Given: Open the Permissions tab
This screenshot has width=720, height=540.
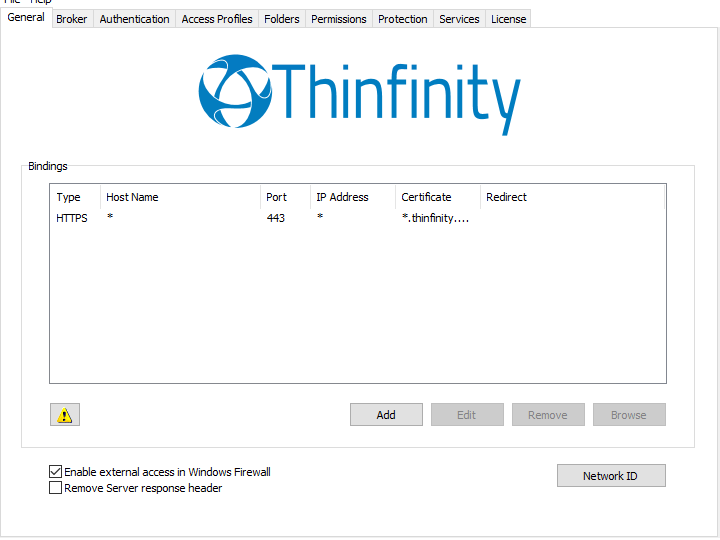Looking at the screenshot, I should (338, 19).
